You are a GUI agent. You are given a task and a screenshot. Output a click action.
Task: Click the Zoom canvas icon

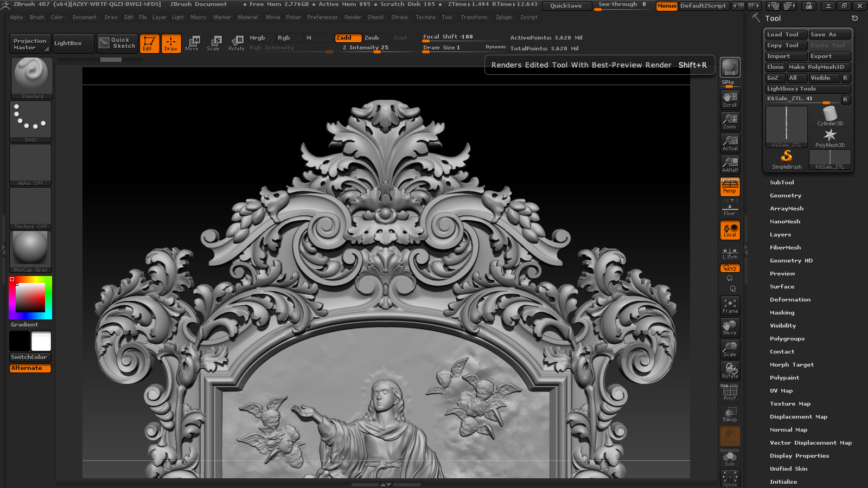(x=730, y=121)
